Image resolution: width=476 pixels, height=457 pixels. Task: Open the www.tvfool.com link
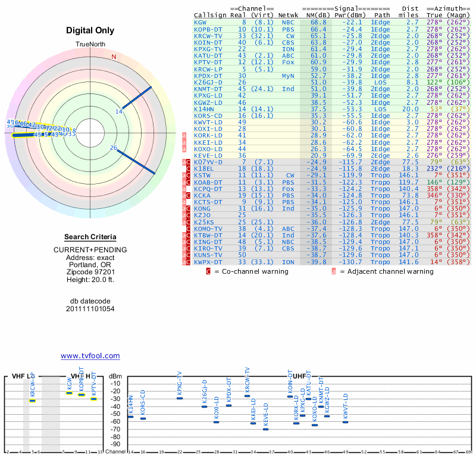tap(90, 356)
